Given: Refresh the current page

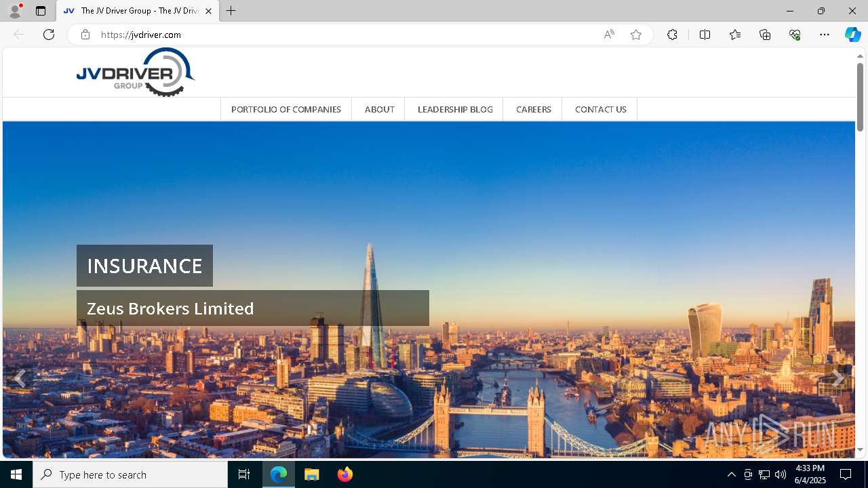Looking at the screenshot, I should (49, 35).
